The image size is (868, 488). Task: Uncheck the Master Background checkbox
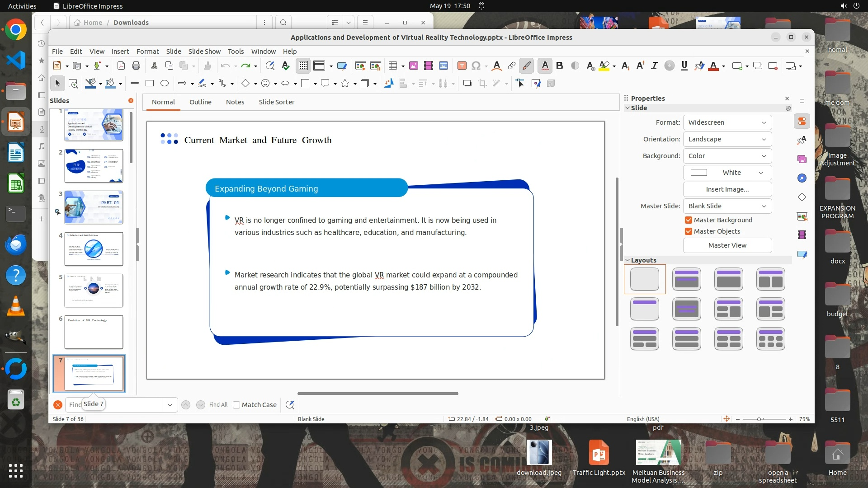(689, 220)
